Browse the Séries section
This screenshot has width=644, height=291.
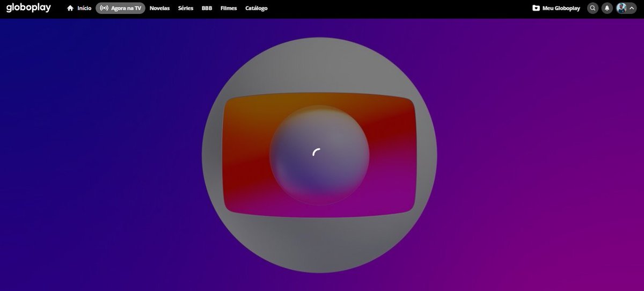[186, 8]
